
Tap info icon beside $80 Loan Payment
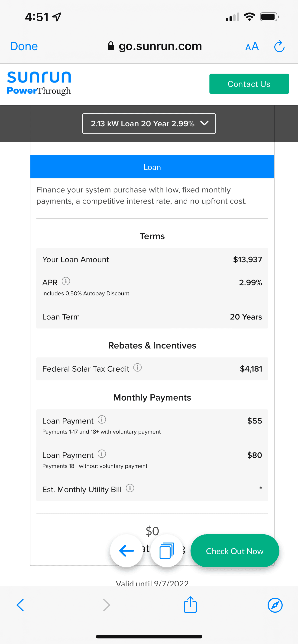click(x=102, y=454)
